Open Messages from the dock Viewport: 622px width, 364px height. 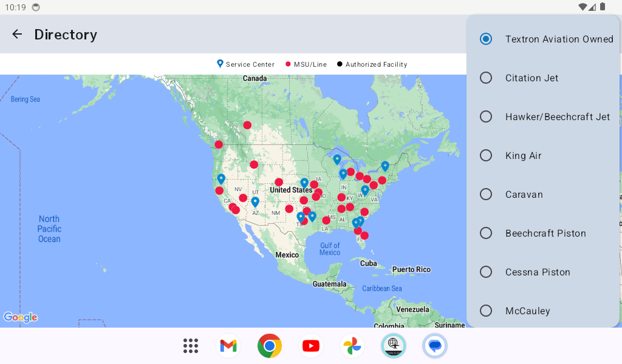click(435, 346)
